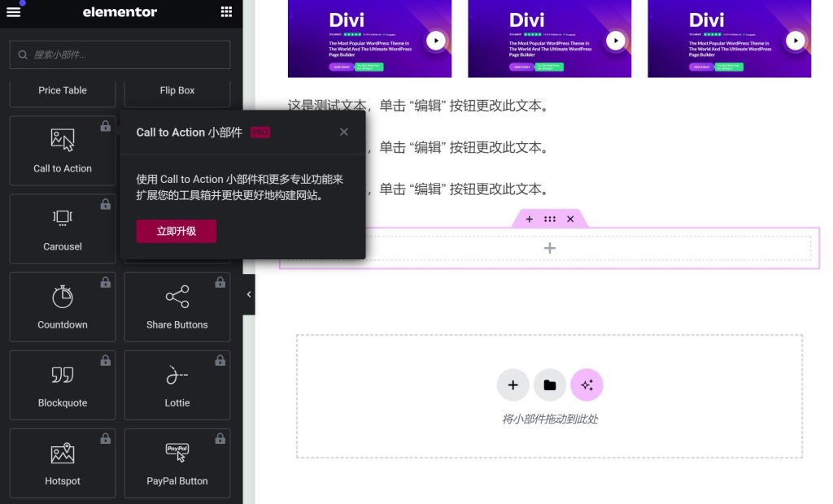Open the Elementor hamburger menu
Image resolution: width=833 pixels, height=504 pixels.
(x=13, y=11)
